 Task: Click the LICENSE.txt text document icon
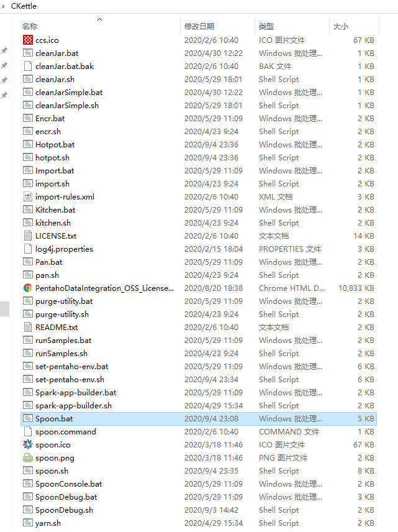27,236
